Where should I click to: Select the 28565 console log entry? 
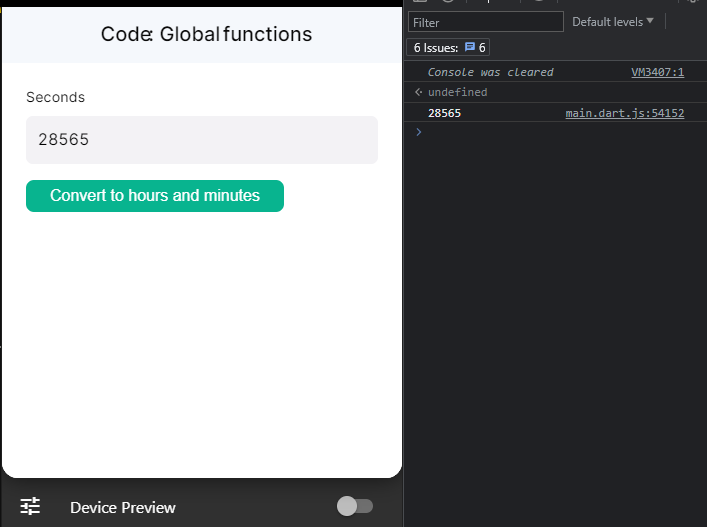point(445,113)
